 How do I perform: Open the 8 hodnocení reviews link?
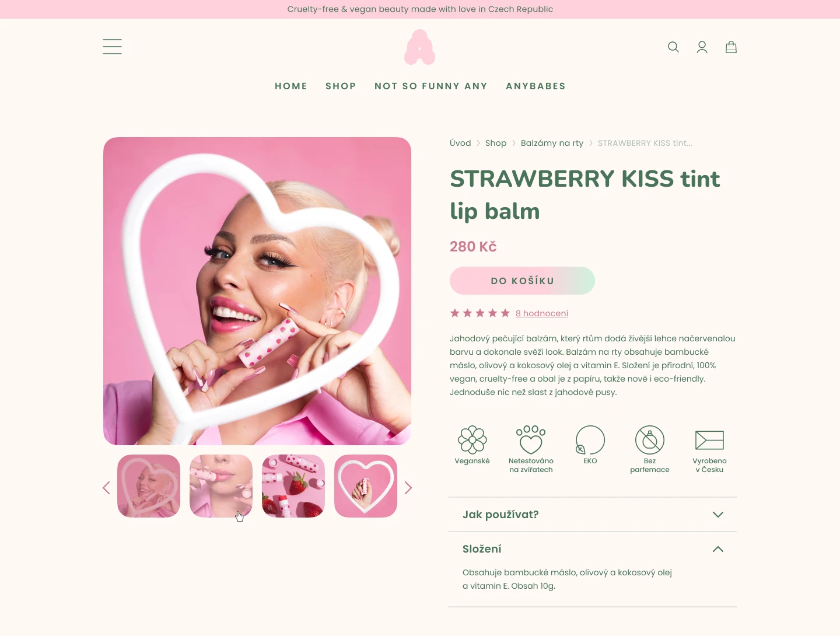tap(542, 313)
